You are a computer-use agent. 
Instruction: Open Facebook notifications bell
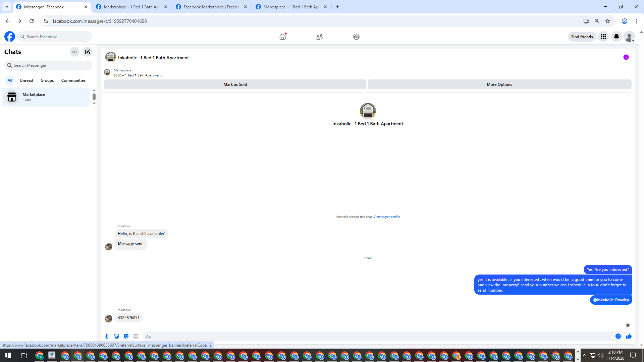(616, 37)
